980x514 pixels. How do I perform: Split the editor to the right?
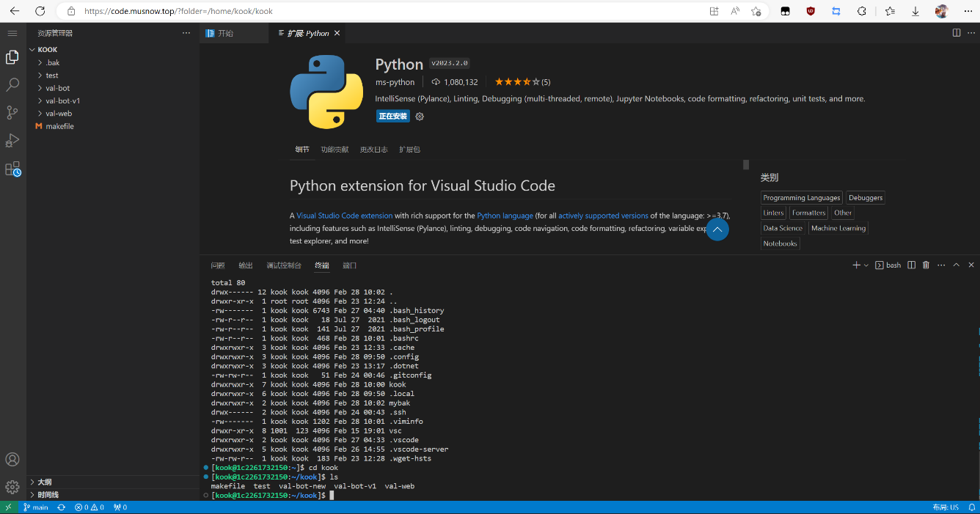coord(957,33)
